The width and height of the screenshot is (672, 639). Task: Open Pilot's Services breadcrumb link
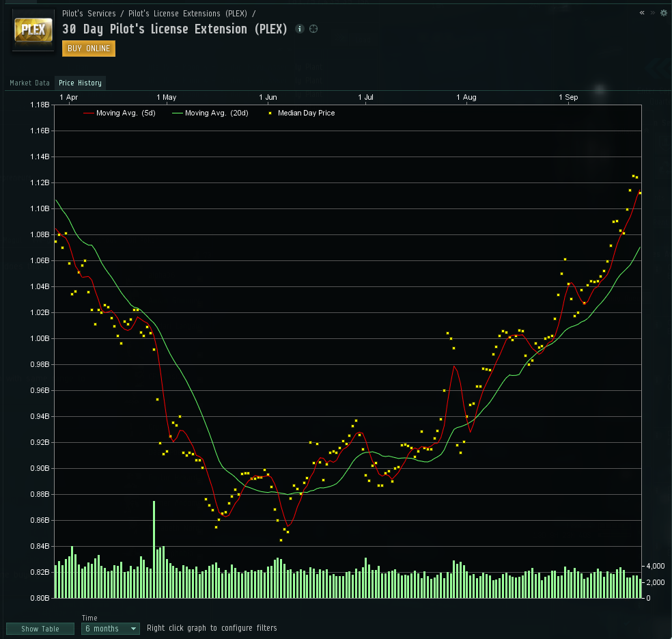[89, 14]
